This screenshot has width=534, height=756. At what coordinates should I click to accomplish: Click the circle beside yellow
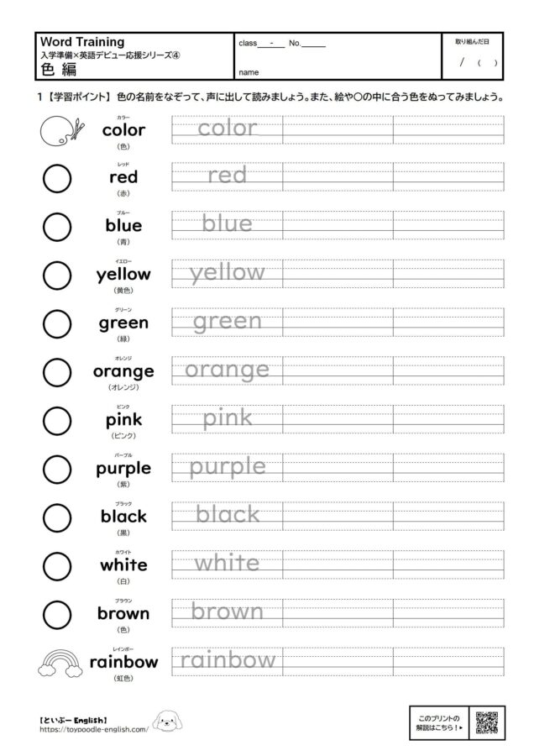click(56, 275)
